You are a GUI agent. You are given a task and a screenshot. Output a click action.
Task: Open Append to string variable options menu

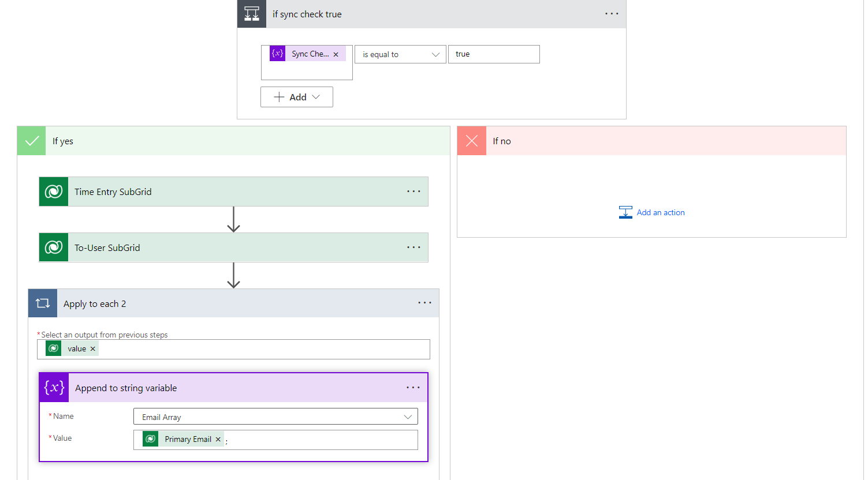[x=413, y=388]
